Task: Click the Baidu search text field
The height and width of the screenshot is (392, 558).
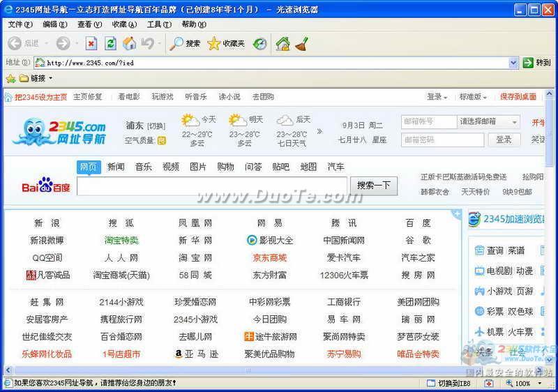Action: [212, 186]
